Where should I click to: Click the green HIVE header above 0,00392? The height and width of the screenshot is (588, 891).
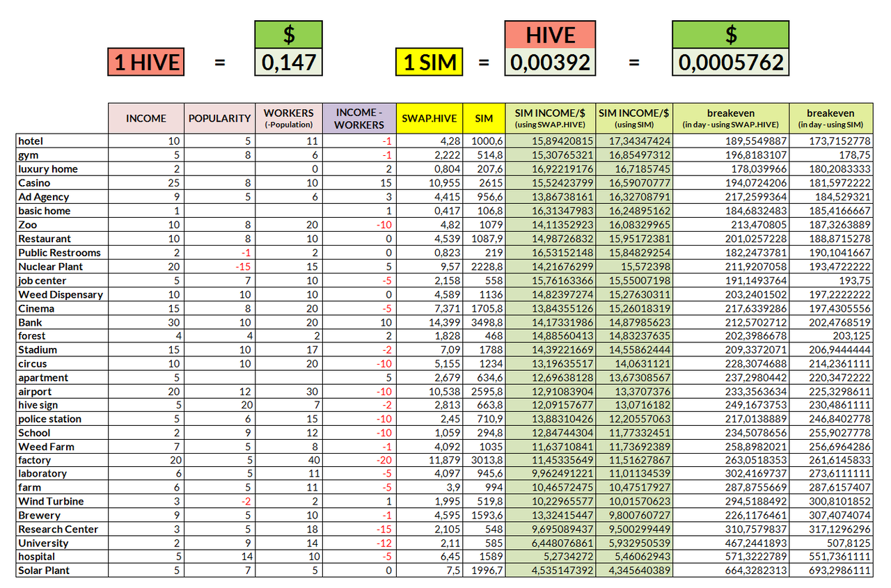(550, 35)
